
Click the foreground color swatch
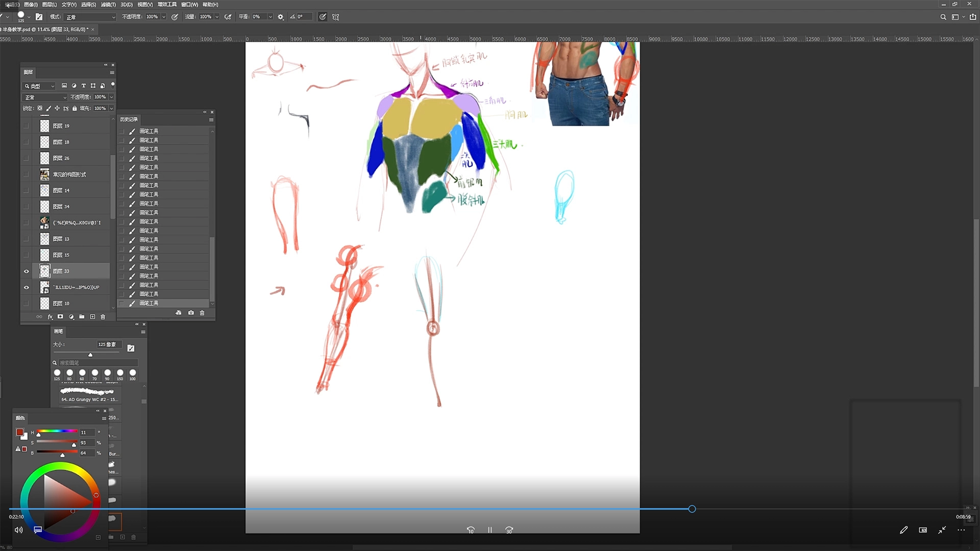(x=19, y=432)
